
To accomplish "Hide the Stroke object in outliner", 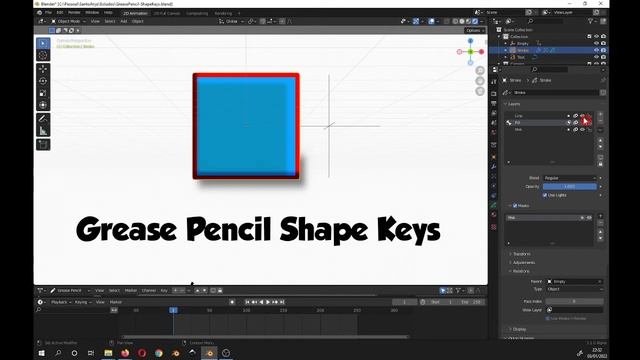I will (x=596, y=50).
